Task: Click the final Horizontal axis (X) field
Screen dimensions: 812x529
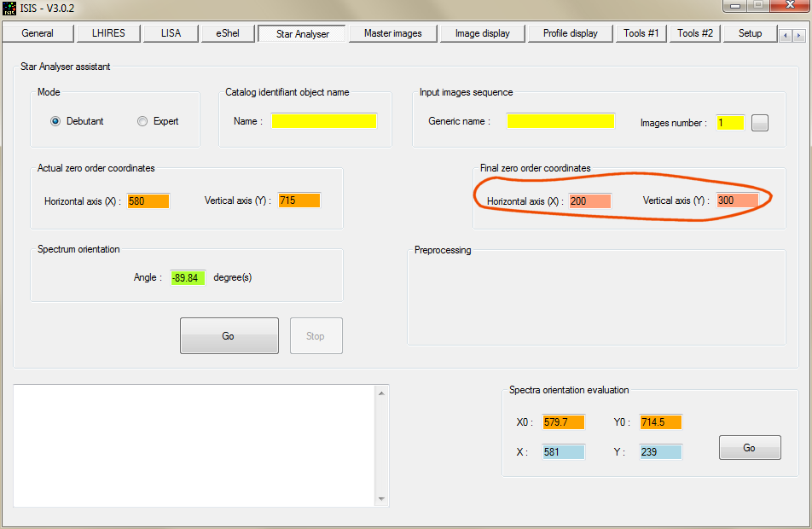Action: point(590,201)
